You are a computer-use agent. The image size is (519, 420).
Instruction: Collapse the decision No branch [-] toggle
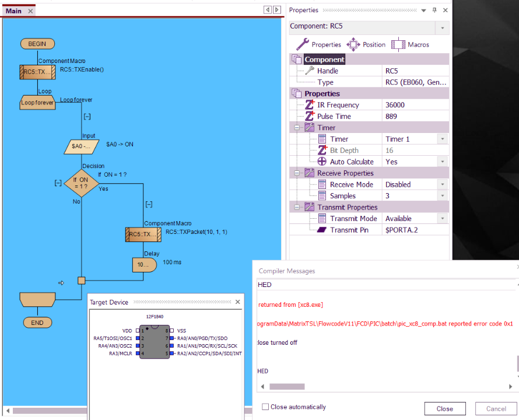click(58, 183)
